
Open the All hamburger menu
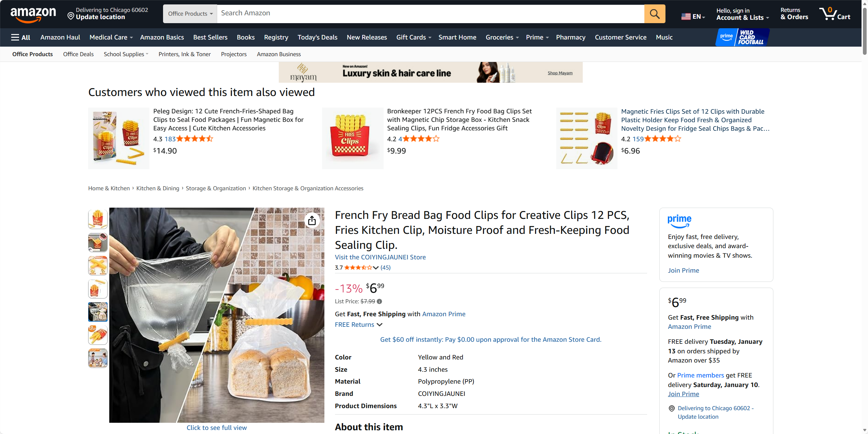21,37
